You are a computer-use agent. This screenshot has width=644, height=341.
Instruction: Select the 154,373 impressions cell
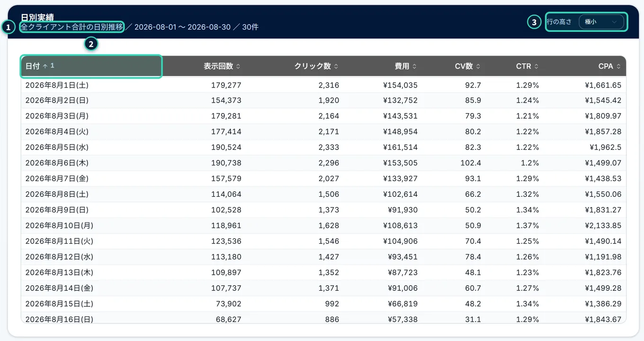[226, 101]
